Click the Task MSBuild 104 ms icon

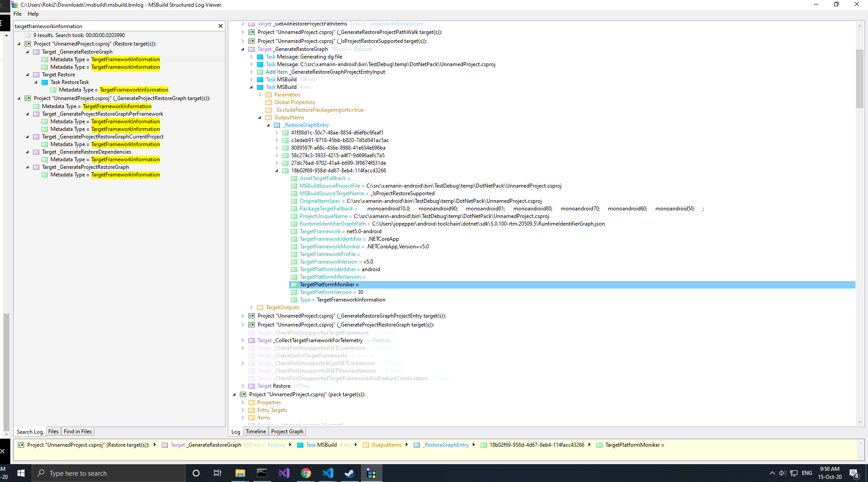click(x=260, y=80)
